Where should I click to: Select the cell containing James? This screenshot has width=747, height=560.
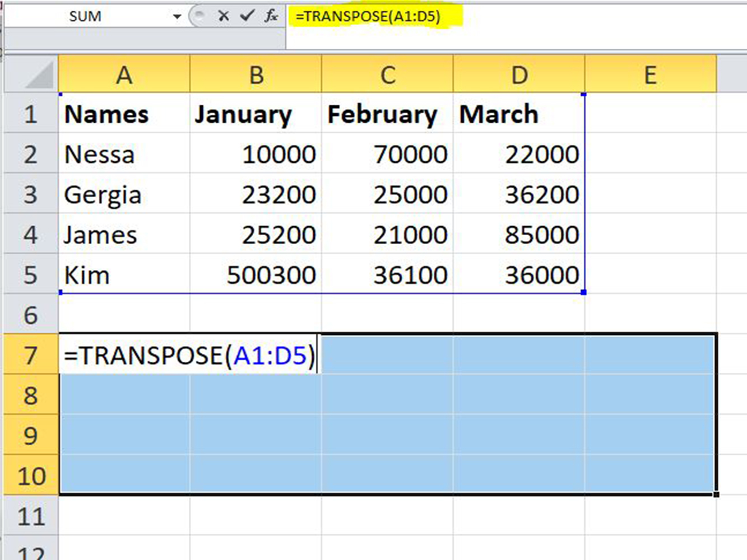(x=124, y=235)
